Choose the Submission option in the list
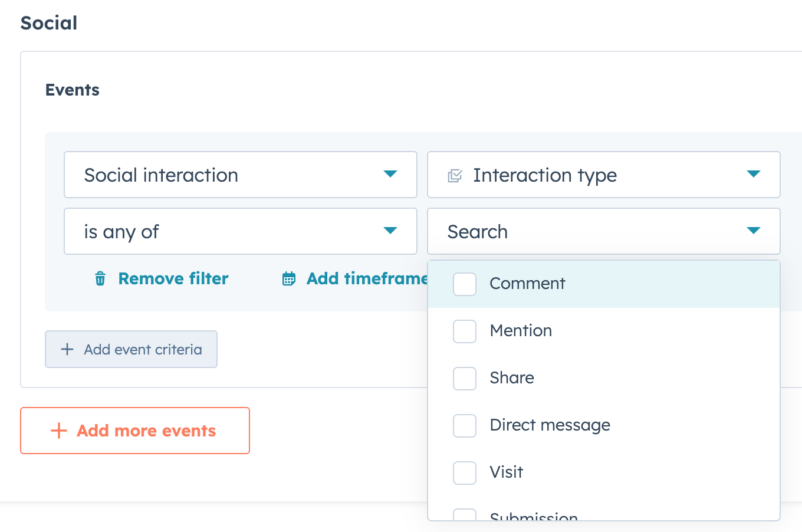The width and height of the screenshot is (802, 532). (x=534, y=516)
